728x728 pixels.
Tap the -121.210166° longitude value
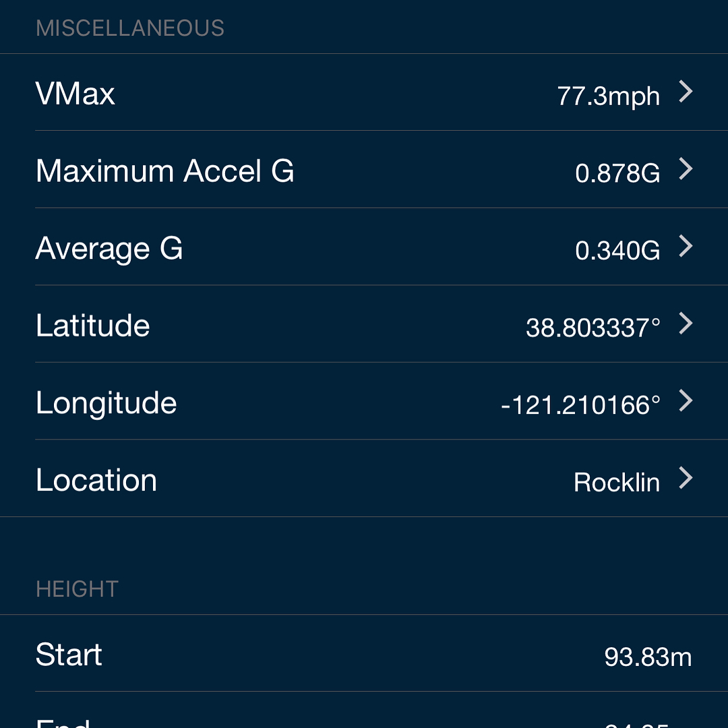(581, 405)
